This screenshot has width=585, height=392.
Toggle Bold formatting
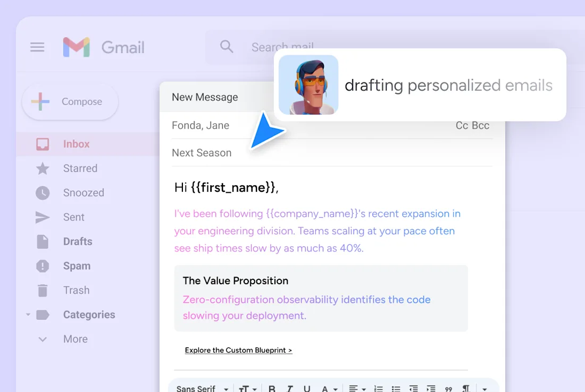coord(272,389)
